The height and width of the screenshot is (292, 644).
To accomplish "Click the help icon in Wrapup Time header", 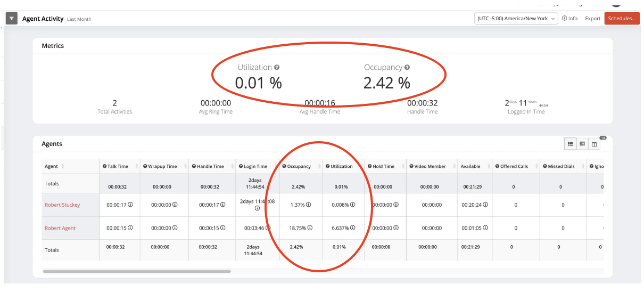I will [144, 166].
